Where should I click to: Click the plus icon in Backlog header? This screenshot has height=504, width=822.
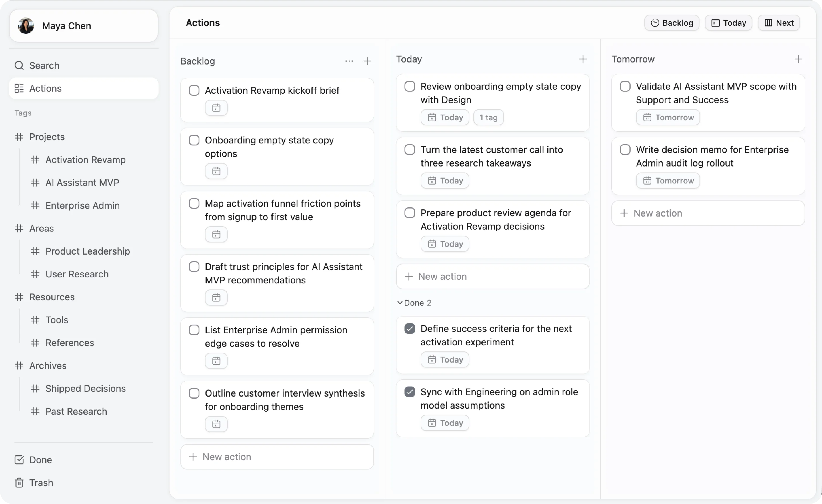pos(367,61)
